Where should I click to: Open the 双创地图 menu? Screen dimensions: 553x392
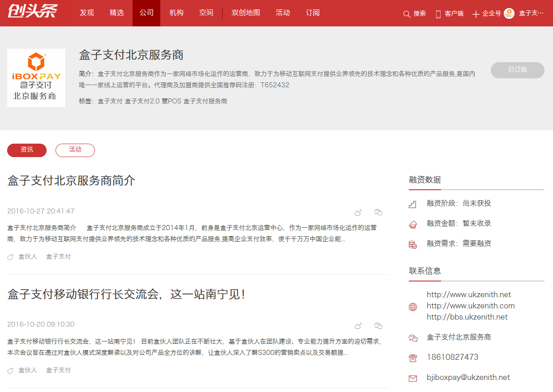[x=246, y=13]
